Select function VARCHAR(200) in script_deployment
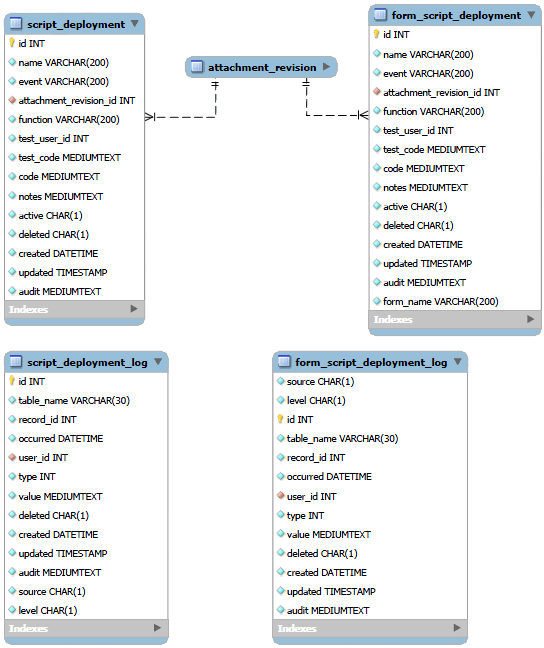The height and width of the screenshot is (648, 544). (69, 119)
